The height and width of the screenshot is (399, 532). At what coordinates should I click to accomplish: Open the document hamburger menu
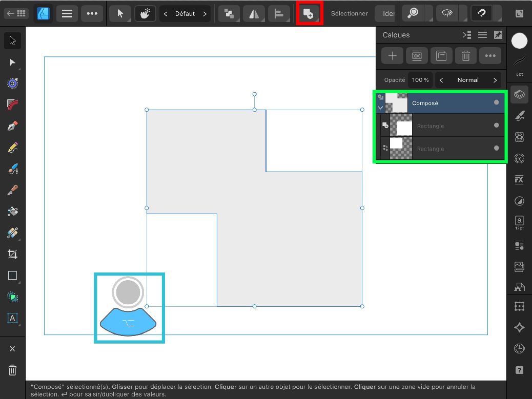pyautogui.click(x=67, y=13)
